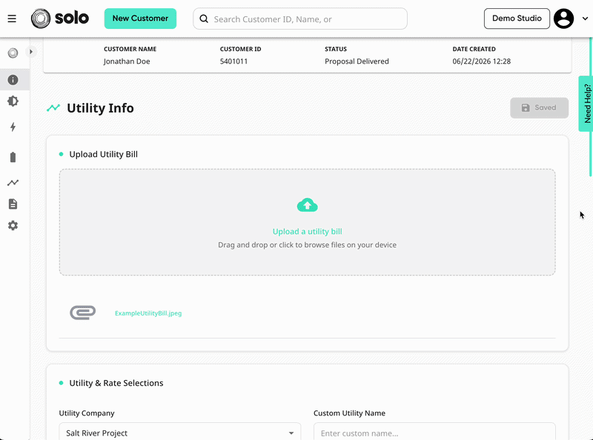This screenshot has width=593, height=440.
Task: Open the settings gear in sidebar
Action: pos(13,225)
